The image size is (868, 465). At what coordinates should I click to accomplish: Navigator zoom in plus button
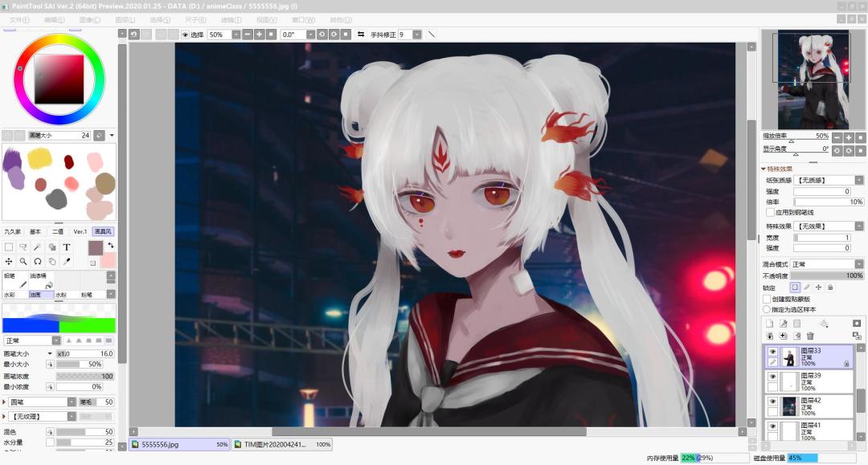pyautogui.click(x=849, y=137)
